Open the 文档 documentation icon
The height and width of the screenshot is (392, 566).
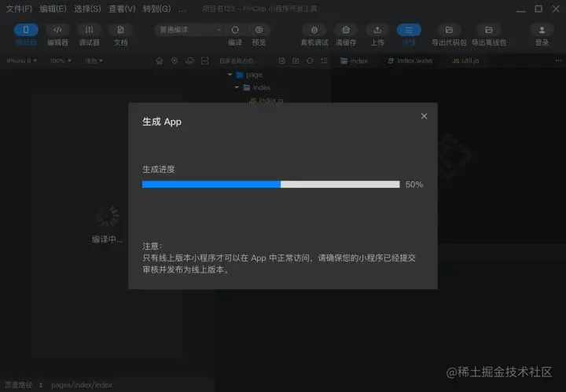120,30
